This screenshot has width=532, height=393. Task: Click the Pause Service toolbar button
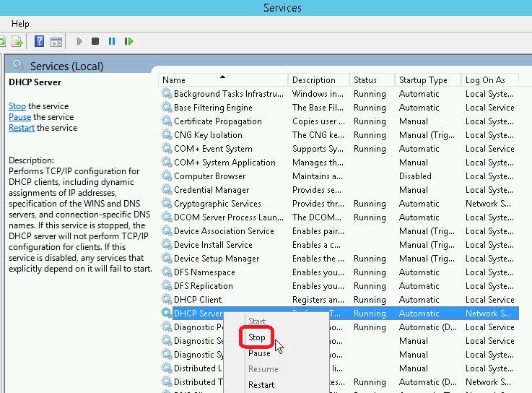pyautogui.click(x=112, y=42)
